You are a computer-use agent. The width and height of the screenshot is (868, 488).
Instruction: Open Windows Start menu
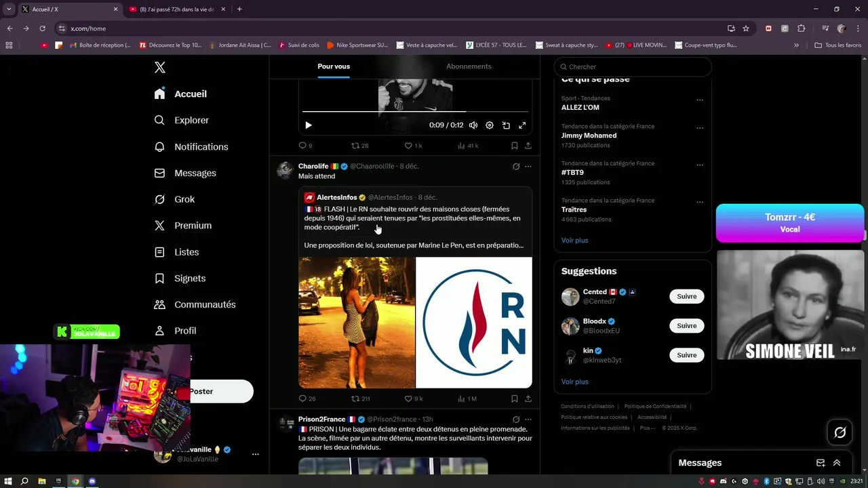(x=8, y=481)
